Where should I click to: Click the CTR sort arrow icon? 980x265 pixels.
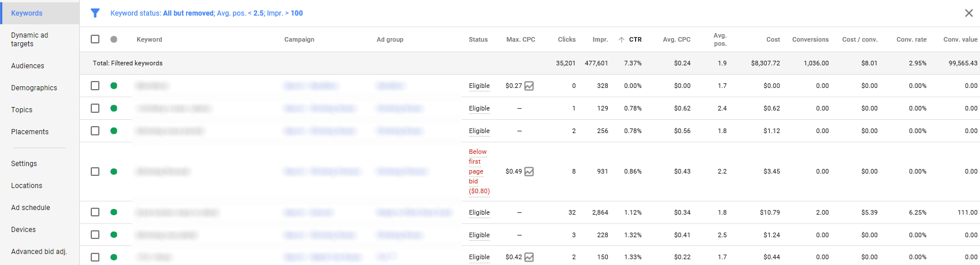tap(621, 40)
